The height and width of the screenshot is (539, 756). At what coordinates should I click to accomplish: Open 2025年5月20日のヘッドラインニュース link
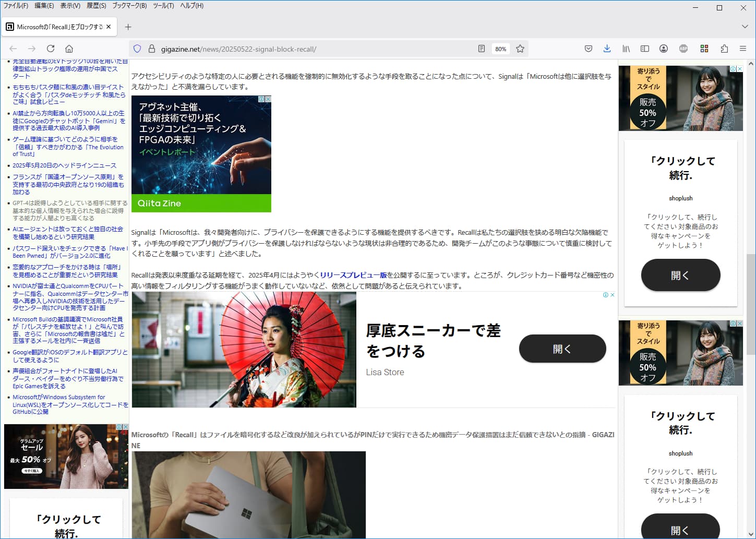(x=64, y=165)
